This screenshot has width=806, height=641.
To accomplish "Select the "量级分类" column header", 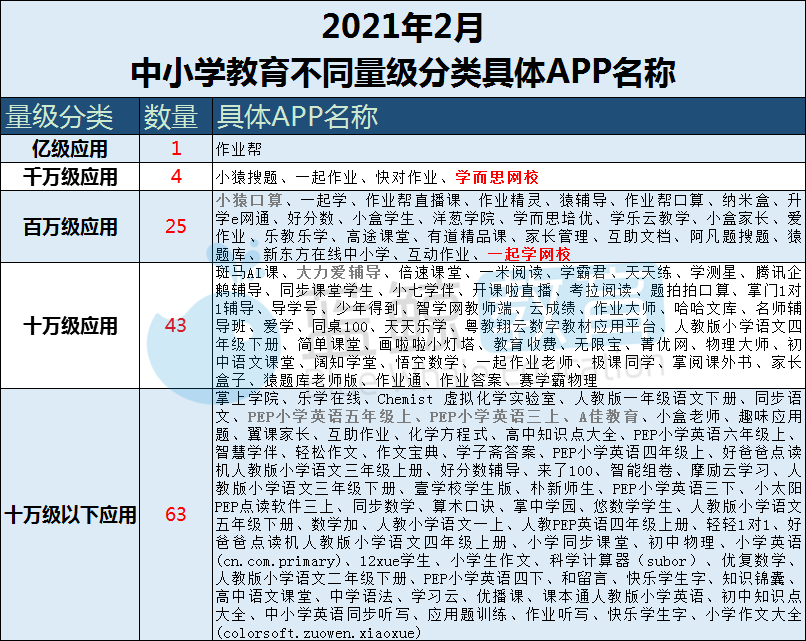I will [x=59, y=117].
